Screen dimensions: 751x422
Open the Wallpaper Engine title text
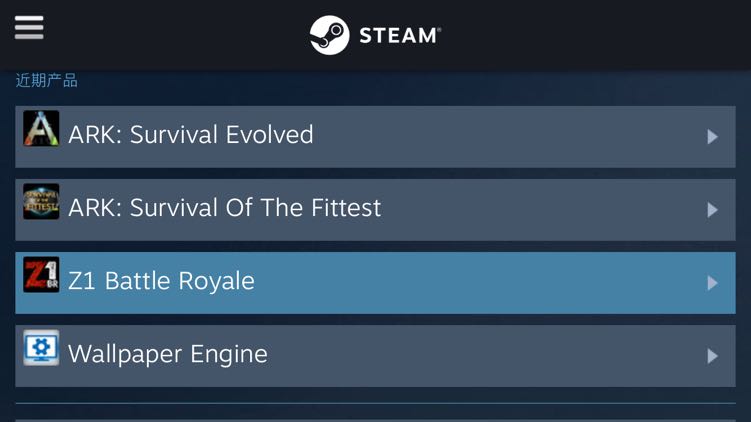point(168,354)
